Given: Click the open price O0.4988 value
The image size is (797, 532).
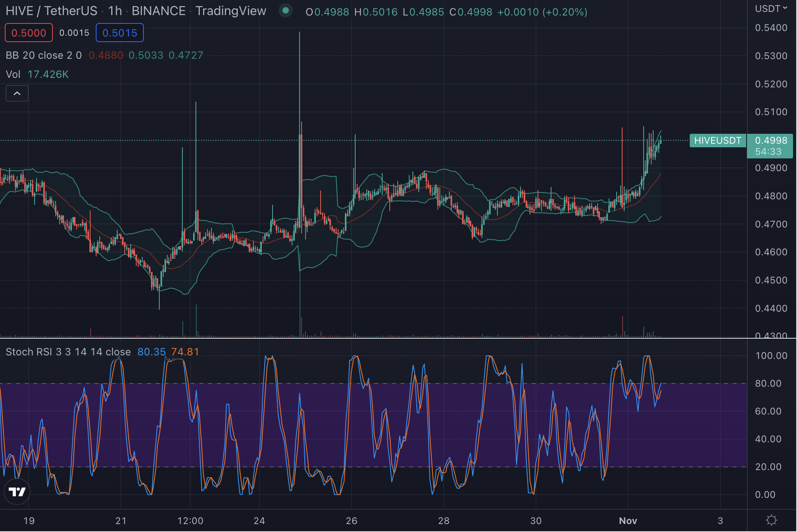Looking at the screenshot, I should click(x=327, y=12).
